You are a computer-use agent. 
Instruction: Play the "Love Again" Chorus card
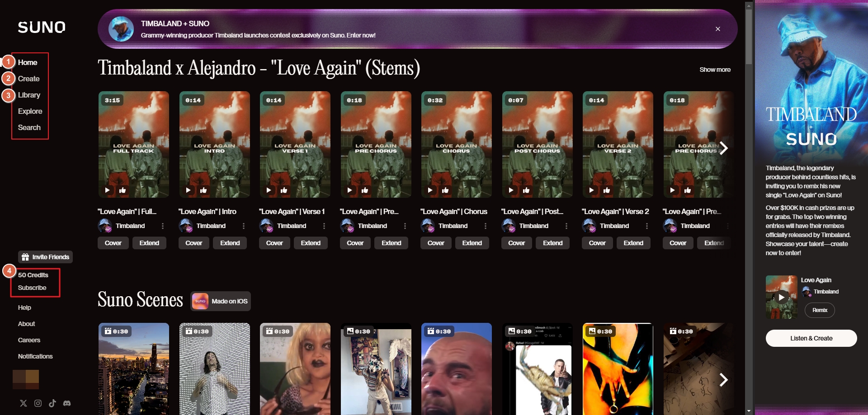pyautogui.click(x=430, y=190)
